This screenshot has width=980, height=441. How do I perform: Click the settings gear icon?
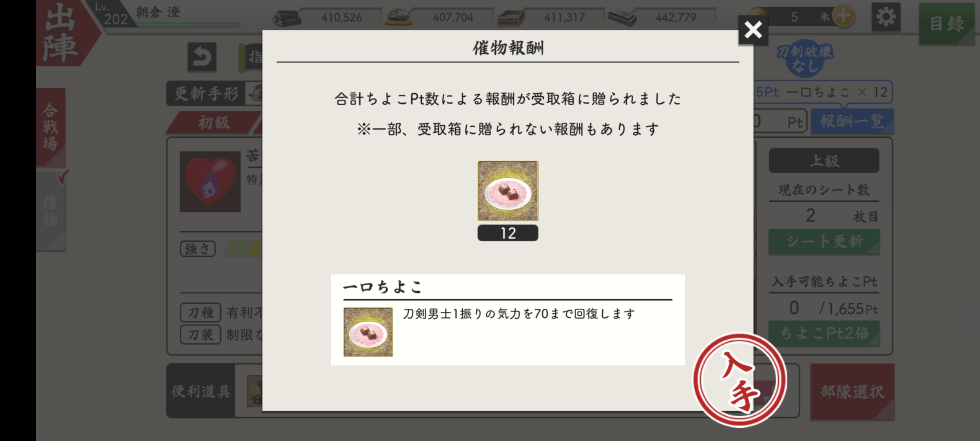click(x=886, y=17)
